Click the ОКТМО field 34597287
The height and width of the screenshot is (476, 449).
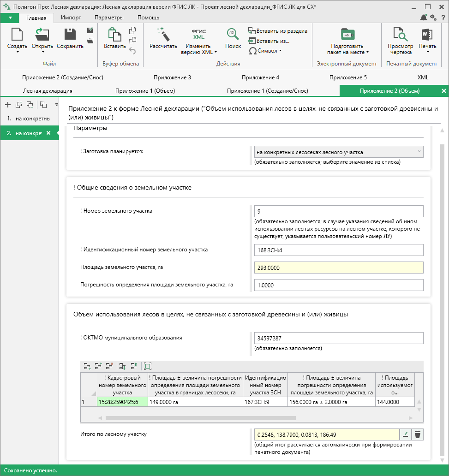click(x=339, y=338)
